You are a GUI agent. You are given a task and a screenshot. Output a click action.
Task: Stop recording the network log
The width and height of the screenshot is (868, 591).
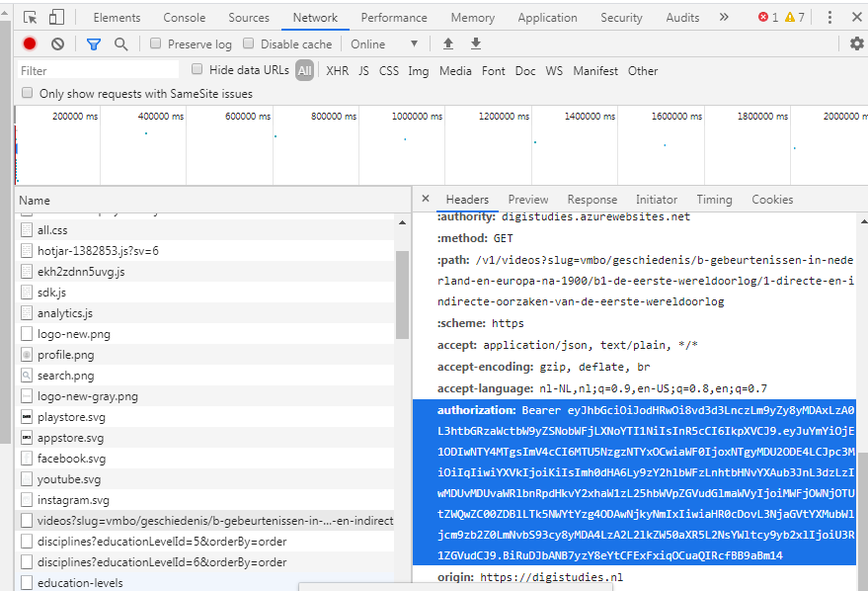30,43
